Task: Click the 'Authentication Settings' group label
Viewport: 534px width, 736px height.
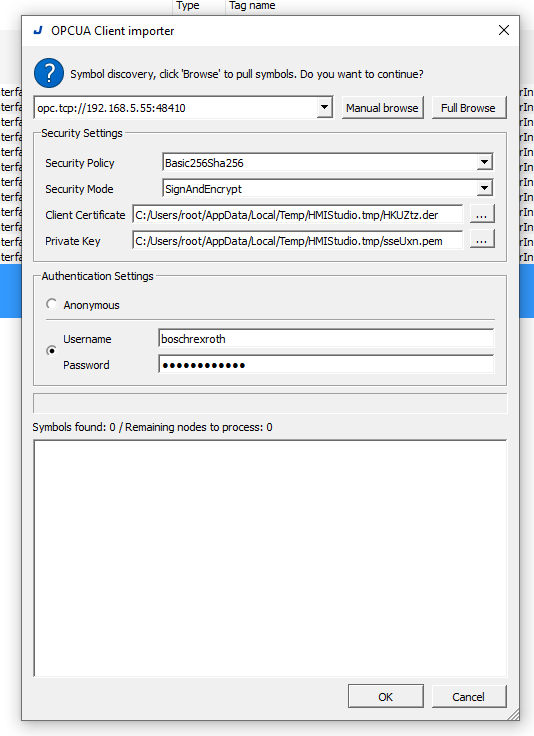Action: tap(97, 276)
